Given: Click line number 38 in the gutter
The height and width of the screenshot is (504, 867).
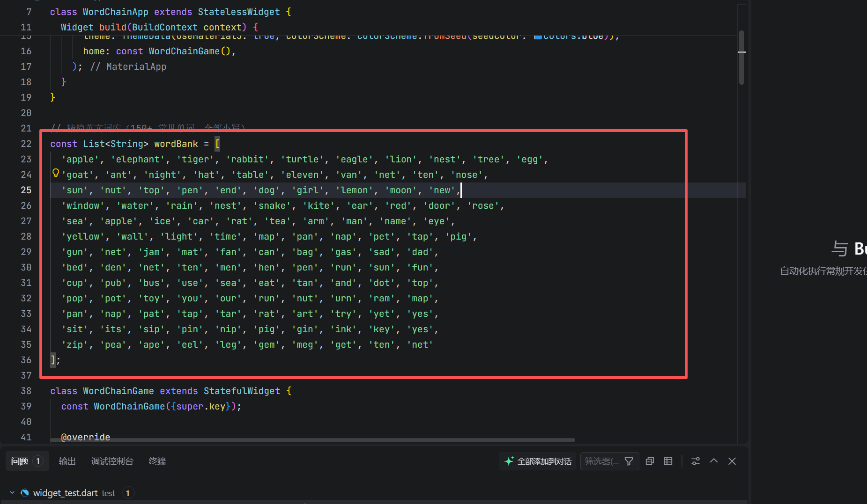Looking at the screenshot, I should [26, 391].
